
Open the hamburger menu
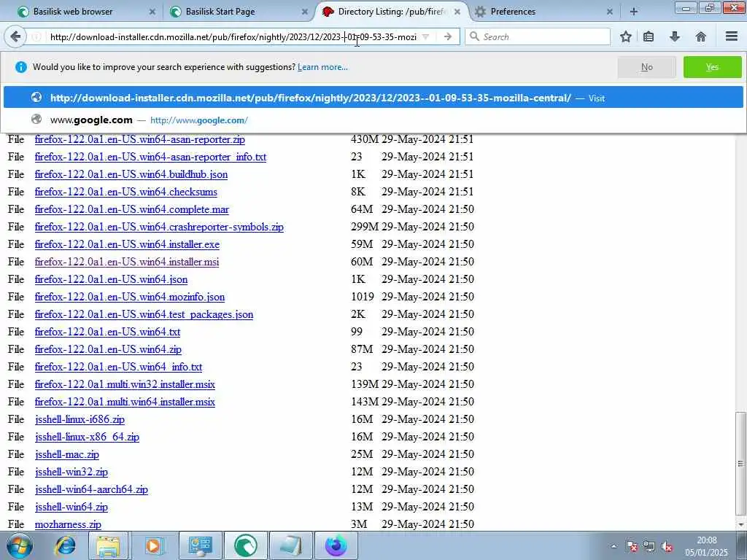point(732,36)
